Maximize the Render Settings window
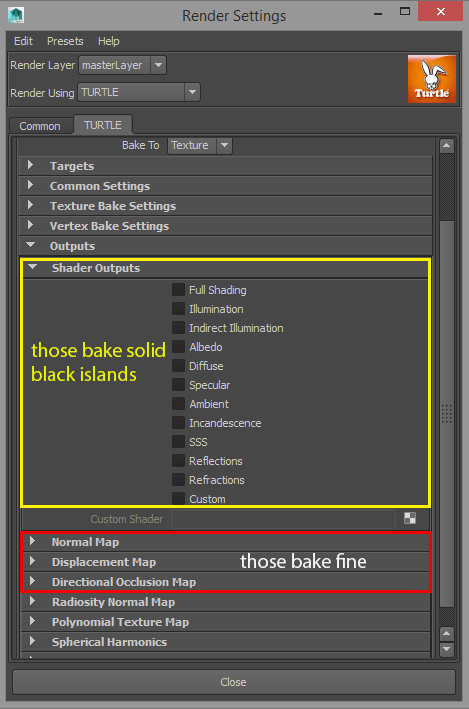This screenshot has width=469, height=709. coord(405,12)
